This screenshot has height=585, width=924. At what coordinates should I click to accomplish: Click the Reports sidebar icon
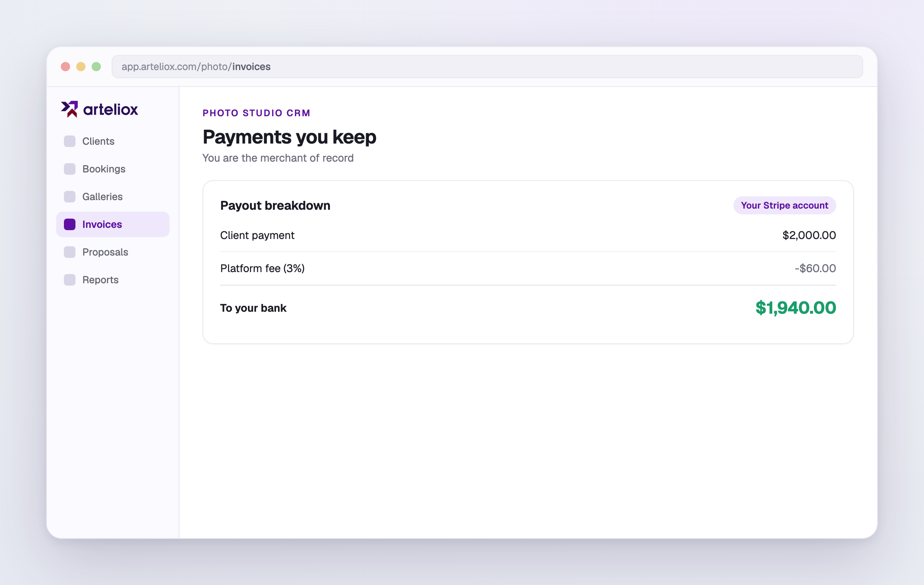pyautogui.click(x=70, y=280)
